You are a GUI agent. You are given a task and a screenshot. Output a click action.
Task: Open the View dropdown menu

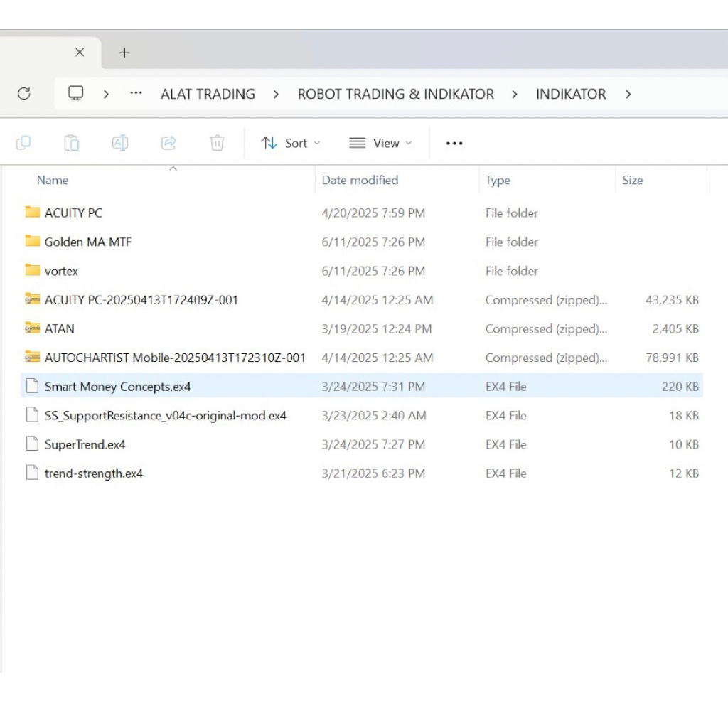coord(381,143)
